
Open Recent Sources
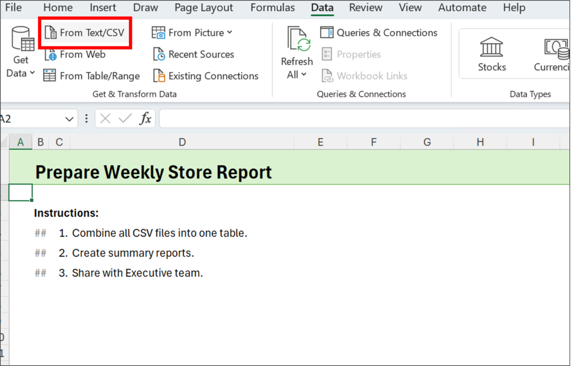pyautogui.click(x=194, y=54)
